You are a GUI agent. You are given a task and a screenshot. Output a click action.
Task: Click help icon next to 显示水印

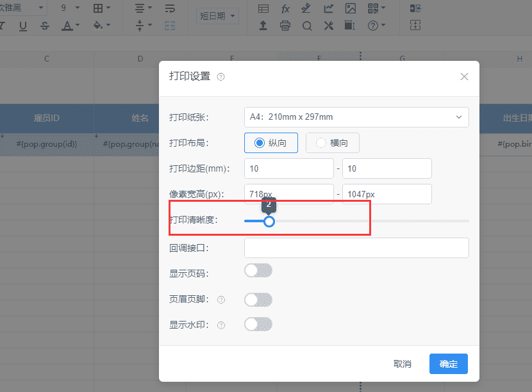click(x=221, y=325)
